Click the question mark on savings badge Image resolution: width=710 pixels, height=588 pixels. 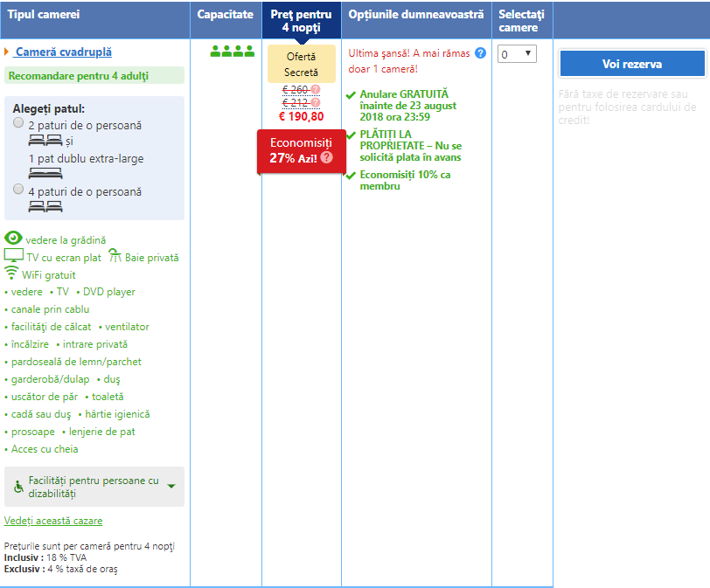click(x=326, y=157)
